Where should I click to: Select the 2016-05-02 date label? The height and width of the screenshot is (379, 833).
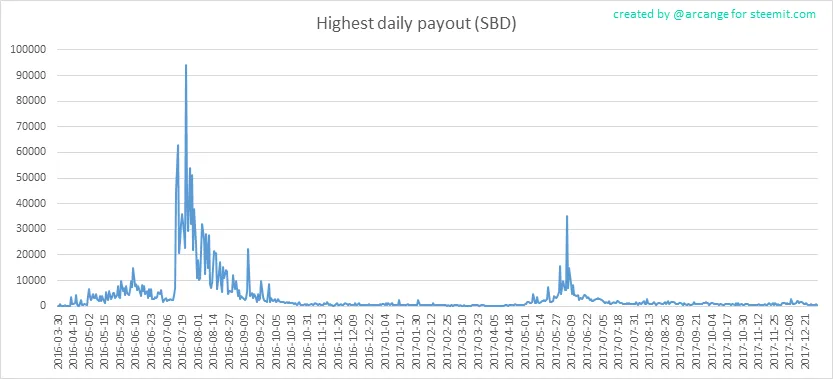89,341
